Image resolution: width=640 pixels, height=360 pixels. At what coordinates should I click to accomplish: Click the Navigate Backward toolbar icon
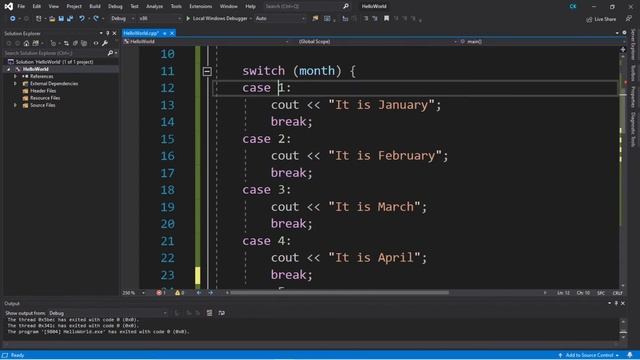coord(13,19)
